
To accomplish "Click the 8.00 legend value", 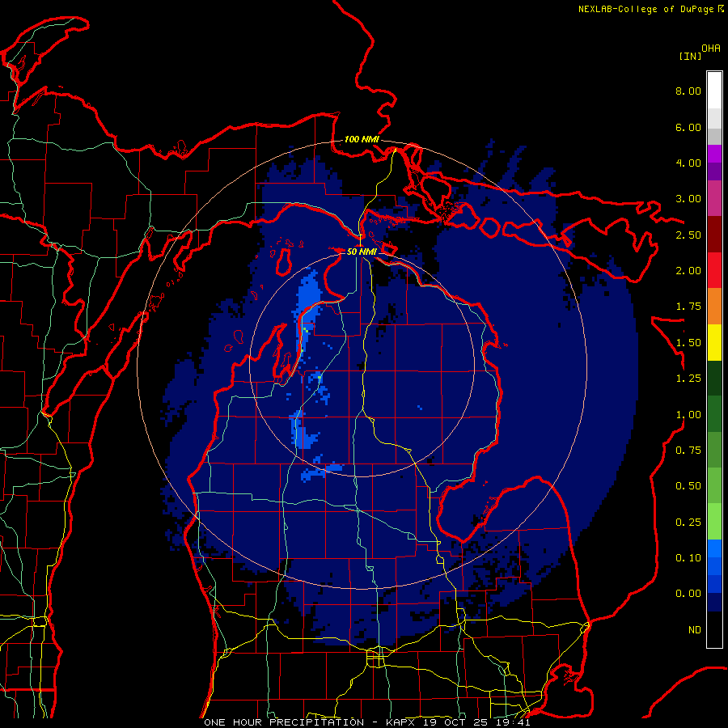I will 688,91.
